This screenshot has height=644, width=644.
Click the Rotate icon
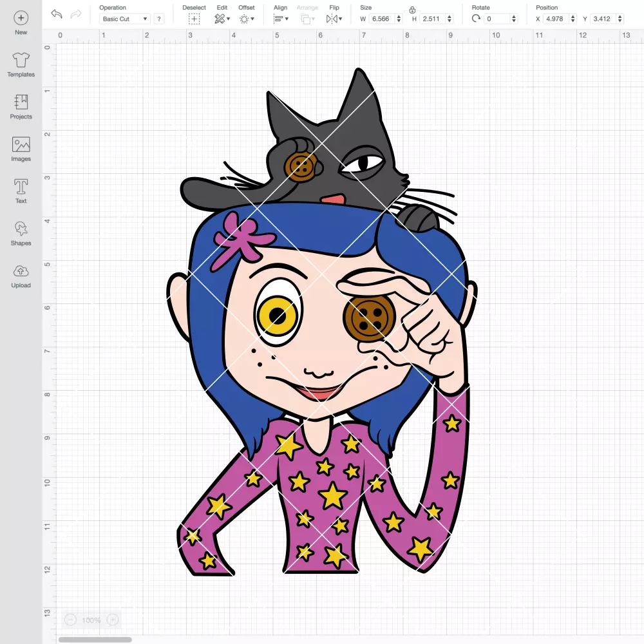476,19
